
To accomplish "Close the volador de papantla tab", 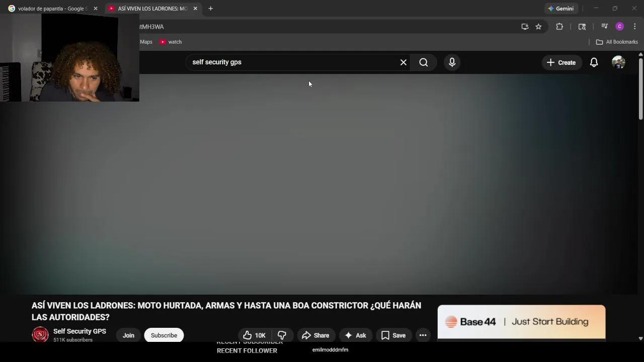I will coord(95,9).
